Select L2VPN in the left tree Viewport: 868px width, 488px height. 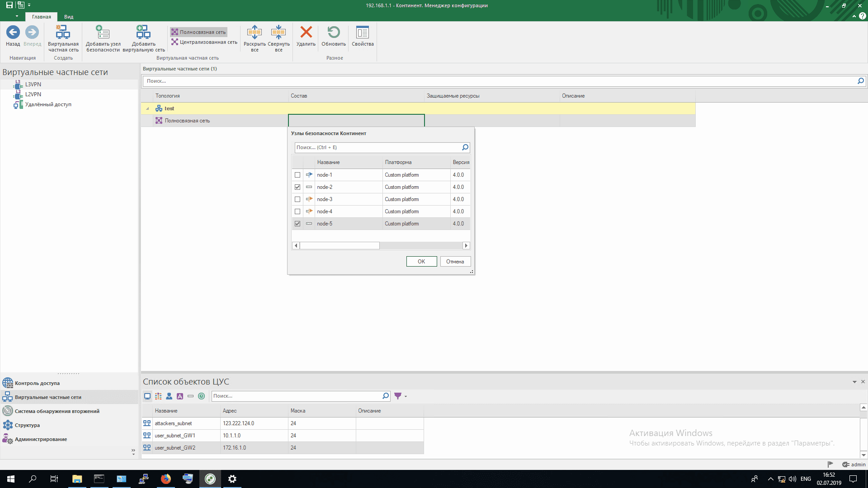tap(33, 94)
